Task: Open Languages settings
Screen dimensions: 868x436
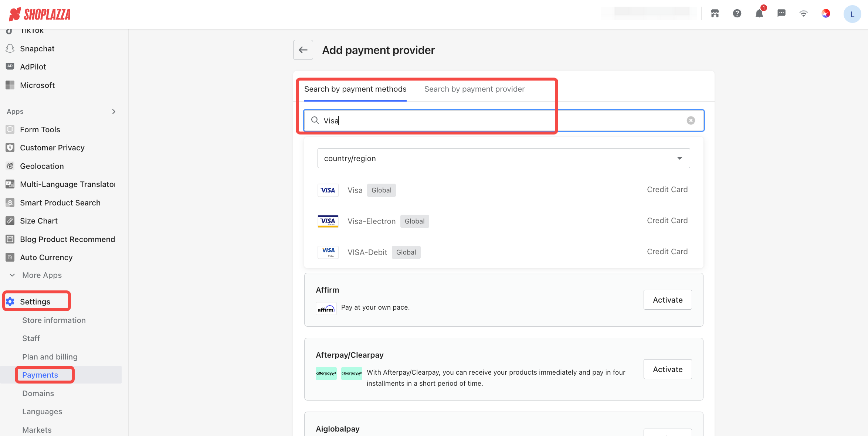Action: click(x=42, y=412)
